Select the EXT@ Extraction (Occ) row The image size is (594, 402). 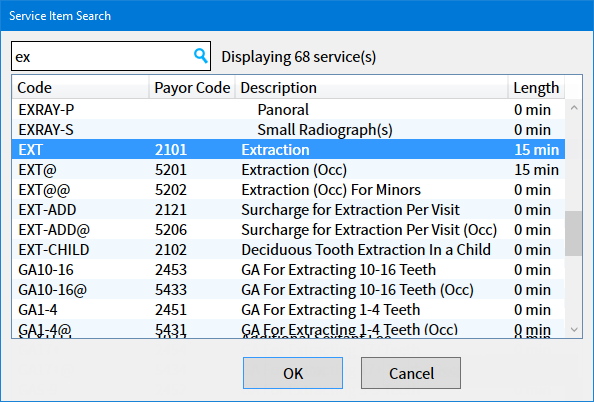288,170
